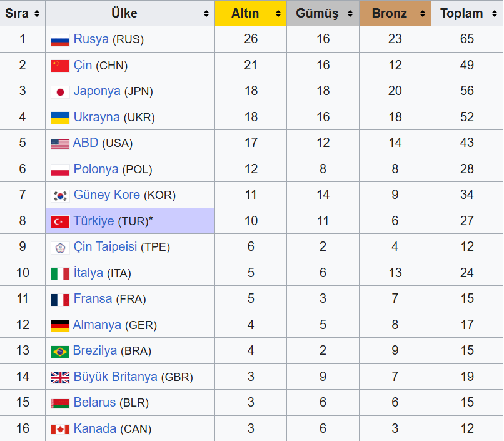Sort by Bronz bronze medals arrows
504x441 pixels.
click(423, 14)
